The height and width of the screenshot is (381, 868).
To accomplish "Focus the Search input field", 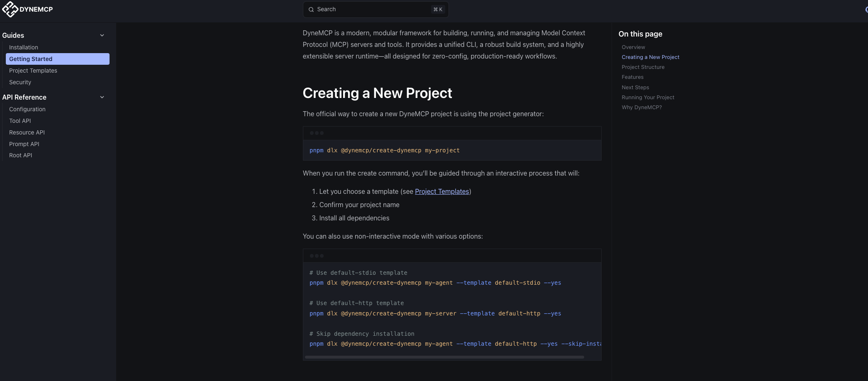I will (x=375, y=10).
